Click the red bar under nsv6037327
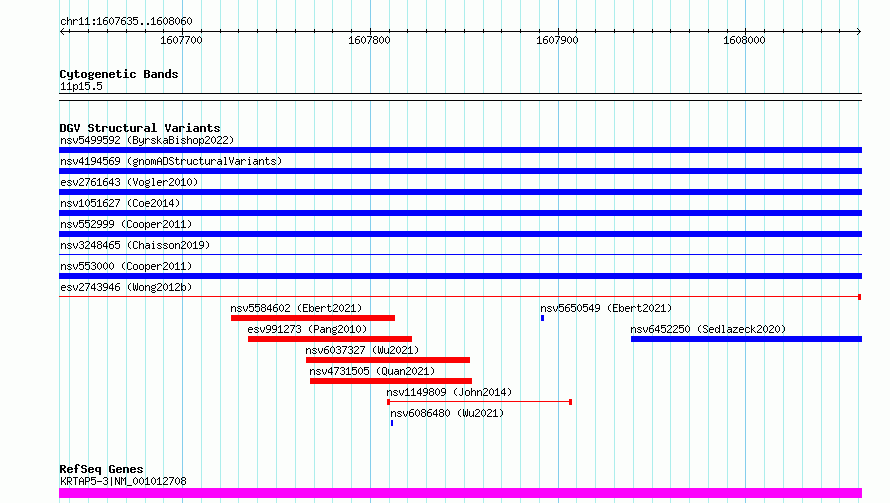The width and height of the screenshot is (890, 503). tap(388, 360)
